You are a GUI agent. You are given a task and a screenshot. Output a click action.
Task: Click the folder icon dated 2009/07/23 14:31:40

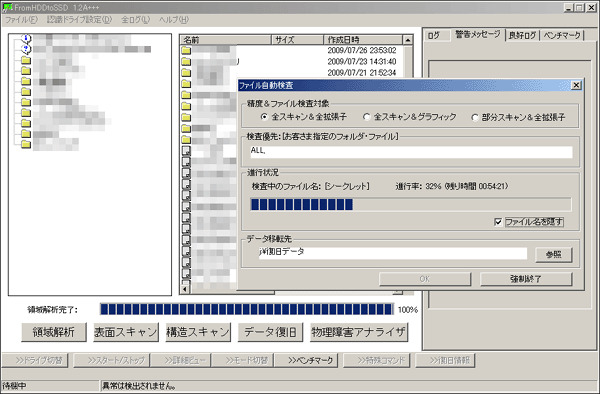[x=186, y=61]
